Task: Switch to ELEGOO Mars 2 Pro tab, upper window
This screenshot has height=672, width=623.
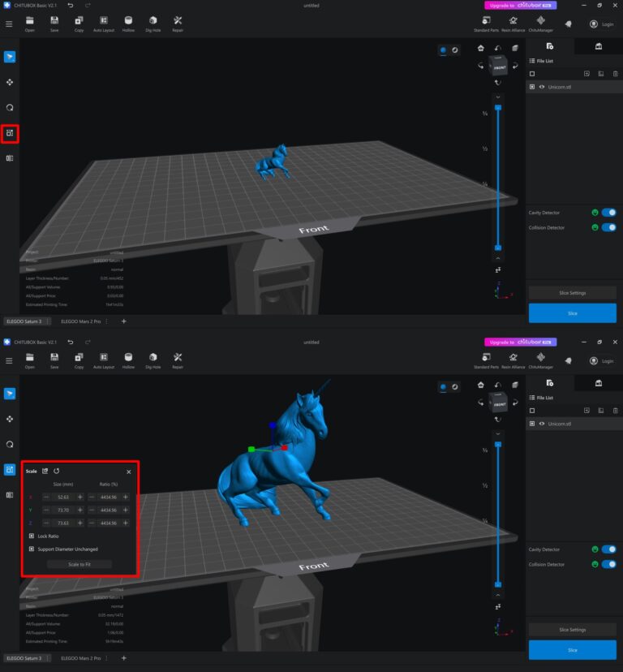Action: (x=80, y=321)
